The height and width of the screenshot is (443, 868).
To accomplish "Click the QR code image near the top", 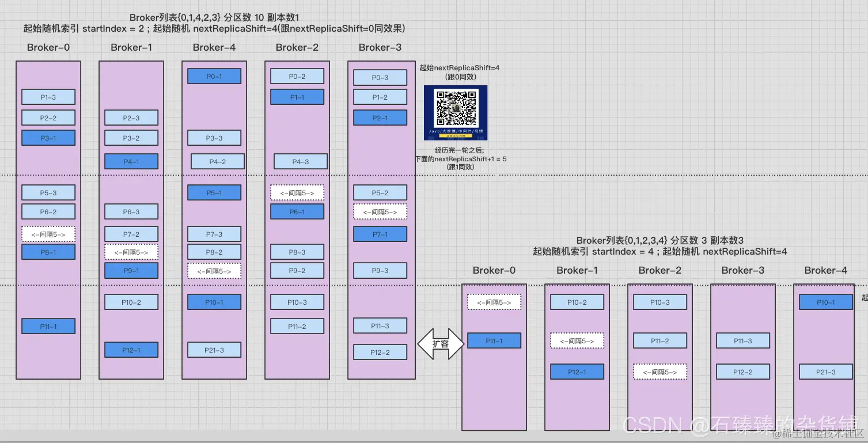I will (456, 112).
